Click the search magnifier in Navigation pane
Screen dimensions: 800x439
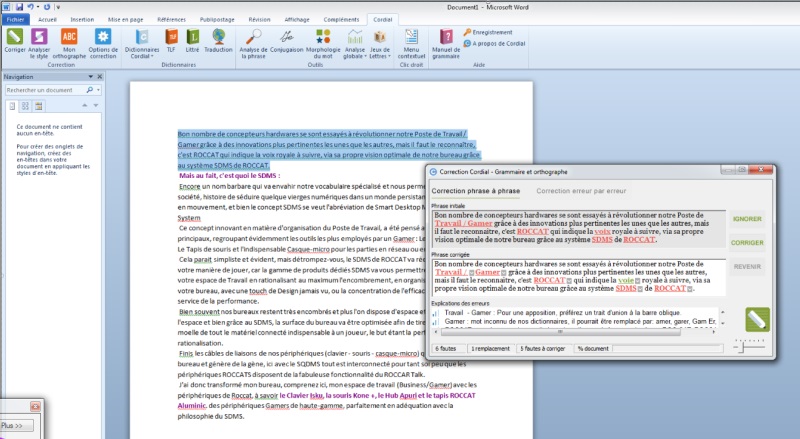pyautogui.click(x=90, y=90)
